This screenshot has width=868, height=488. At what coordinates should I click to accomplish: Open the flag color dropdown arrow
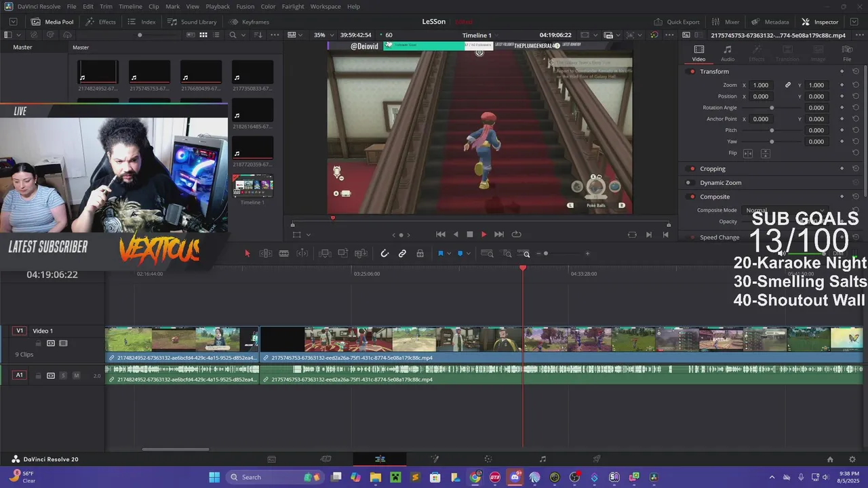(449, 253)
